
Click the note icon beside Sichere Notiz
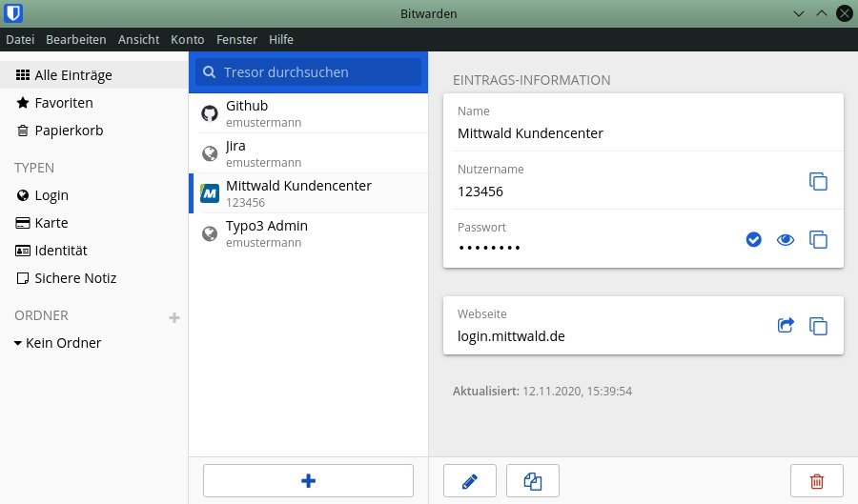coord(23,278)
